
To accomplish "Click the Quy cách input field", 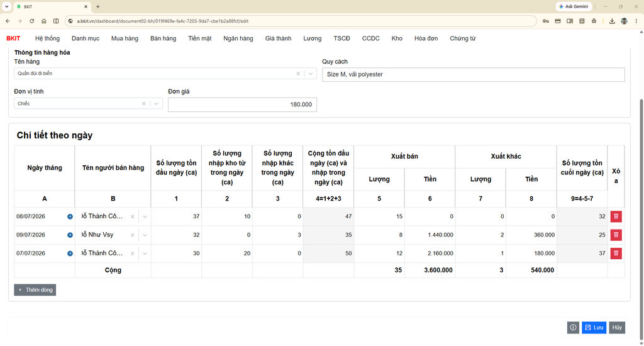I will pos(473,74).
